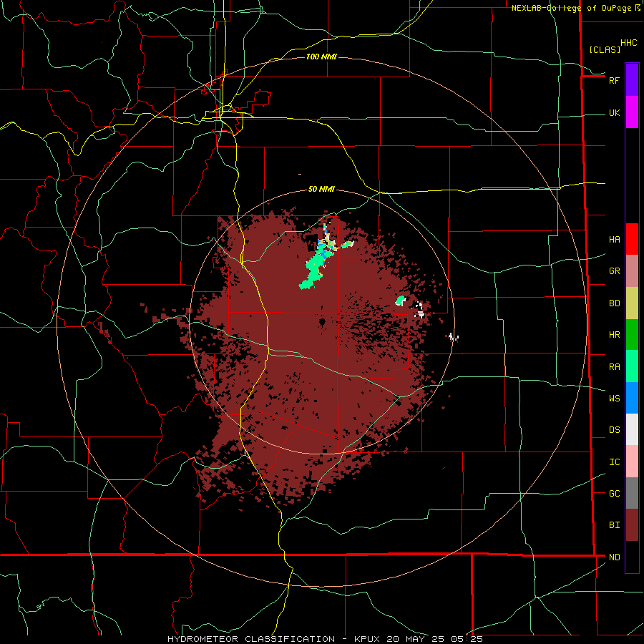
Task: Click the RA bright green legend swatch
Action: [632, 366]
